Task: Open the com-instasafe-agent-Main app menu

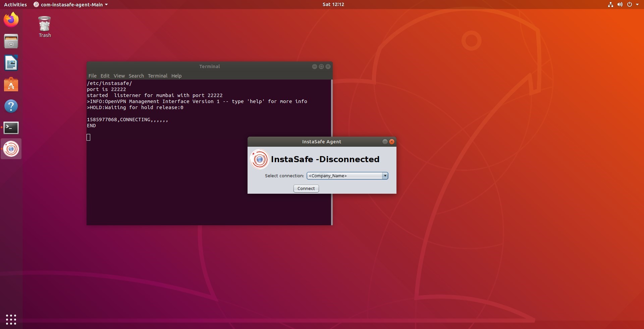Action: (x=71, y=4)
